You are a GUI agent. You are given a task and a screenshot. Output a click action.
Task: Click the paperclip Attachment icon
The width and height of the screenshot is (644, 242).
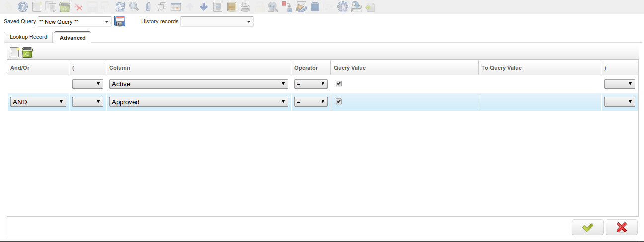point(148,7)
